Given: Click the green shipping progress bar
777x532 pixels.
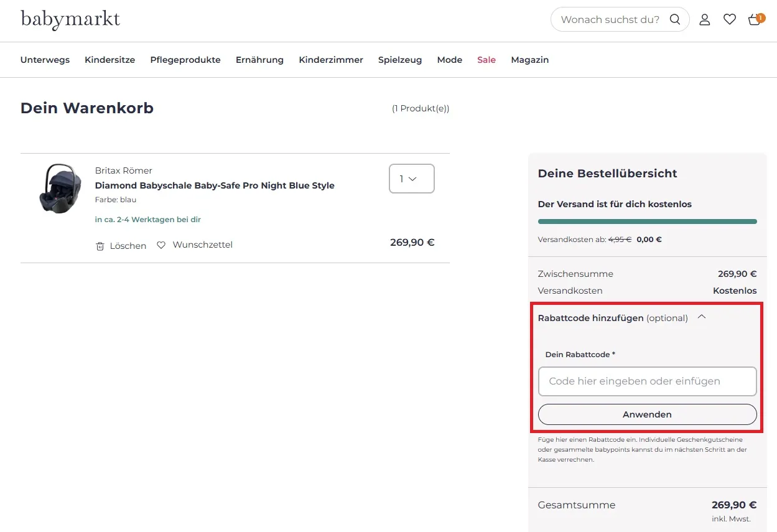Looking at the screenshot, I should tap(647, 221).
